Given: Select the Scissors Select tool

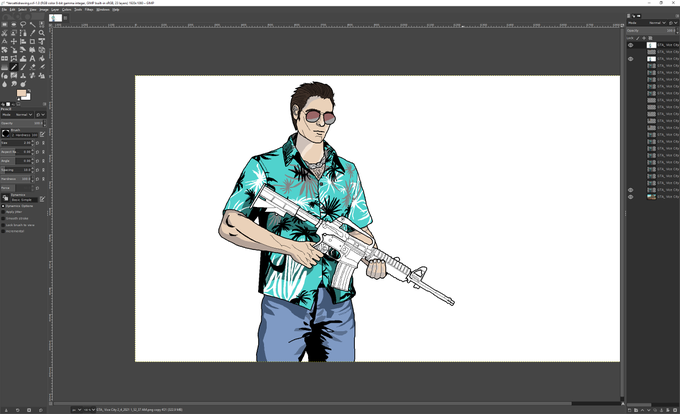Looking at the screenshot, I should pyautogui.click(x=4, y=33).
